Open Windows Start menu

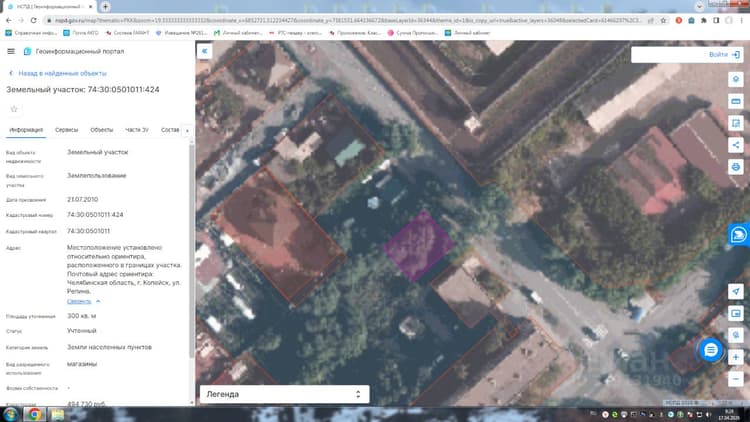(10, 414)
